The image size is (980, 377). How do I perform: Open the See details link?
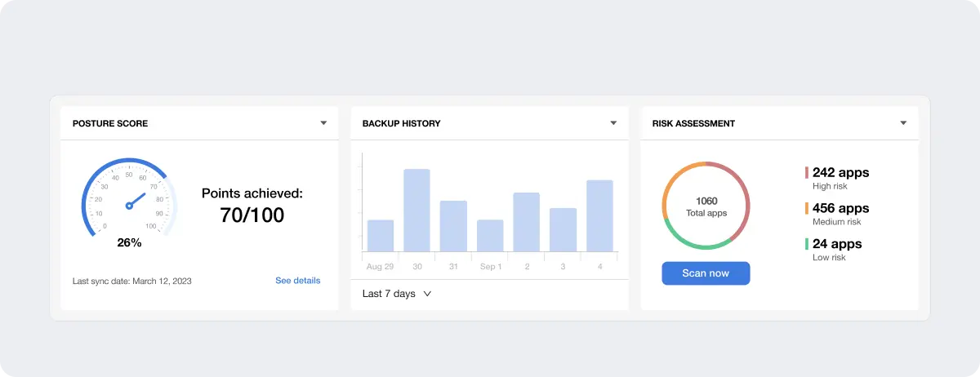click(x=298, y=281)
